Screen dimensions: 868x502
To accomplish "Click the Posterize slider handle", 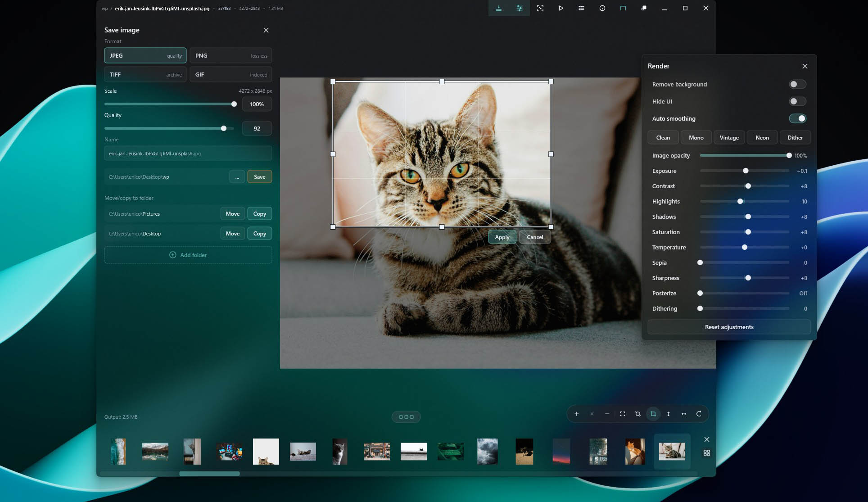I will pyautogui.click(x=700, y=293).
